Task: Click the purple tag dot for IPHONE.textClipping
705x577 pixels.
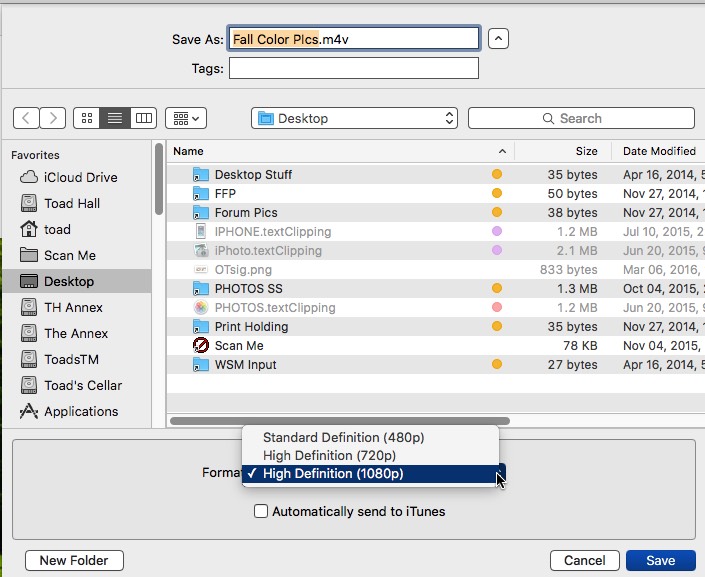Action: click(x=497, y=231)
